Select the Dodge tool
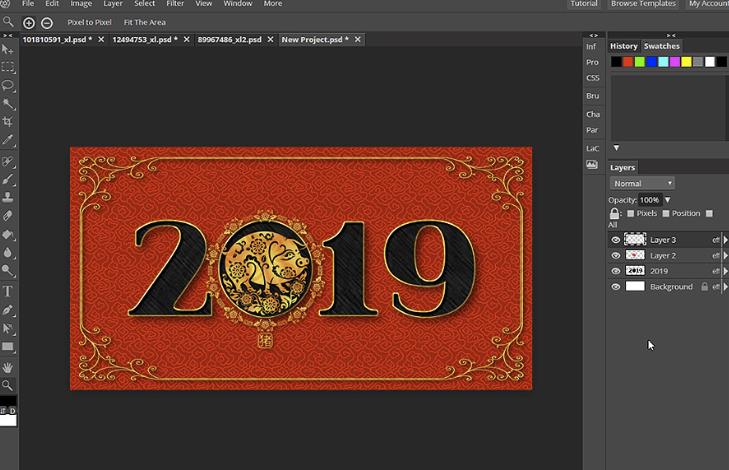Image resolution: width=729 pixels, height=470 pixels. (7, 271)
